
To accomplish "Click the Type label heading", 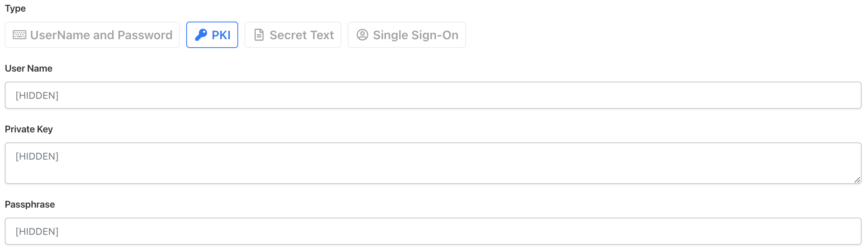I will pos(15,8).
